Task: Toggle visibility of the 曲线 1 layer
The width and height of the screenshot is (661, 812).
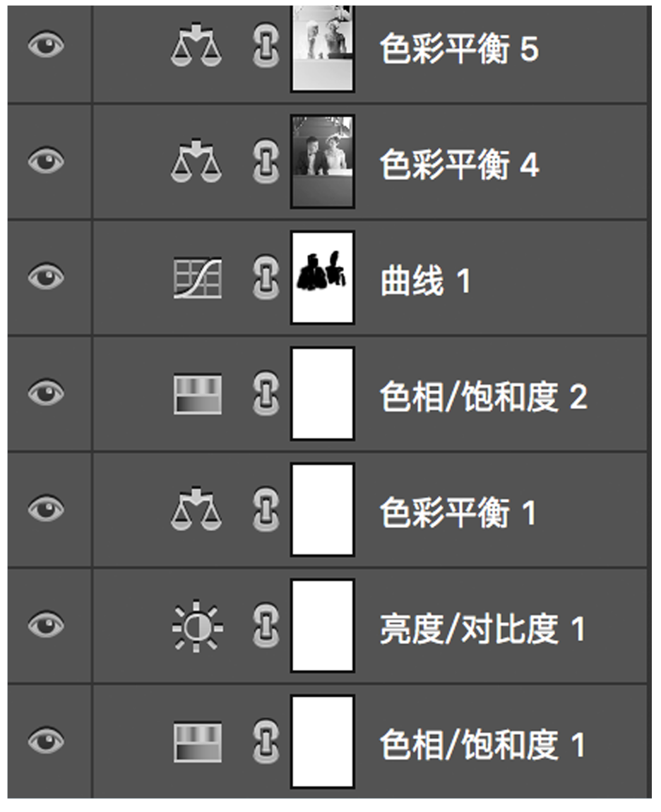Action: coord(46,277)
